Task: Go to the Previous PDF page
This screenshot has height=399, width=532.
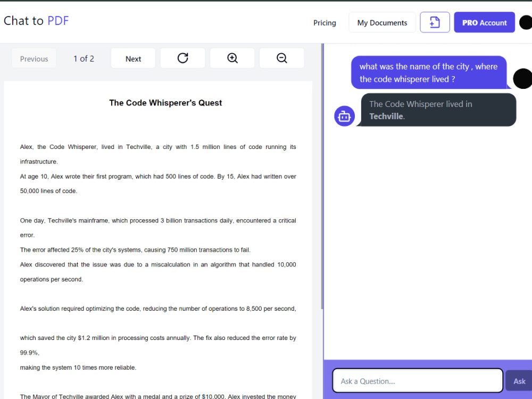Action: (x=34, y=59)
